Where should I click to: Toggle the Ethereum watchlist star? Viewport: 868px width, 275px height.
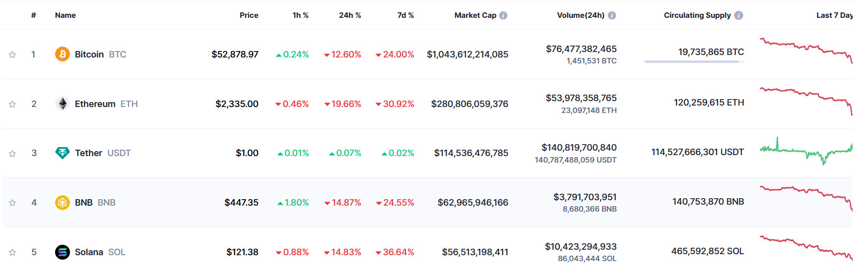[12, 104]
